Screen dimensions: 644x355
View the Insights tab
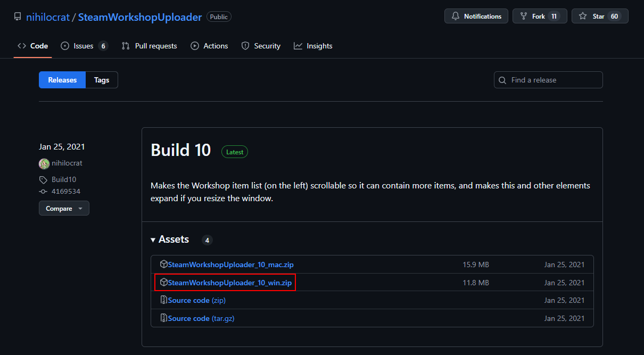coord(313,46)
